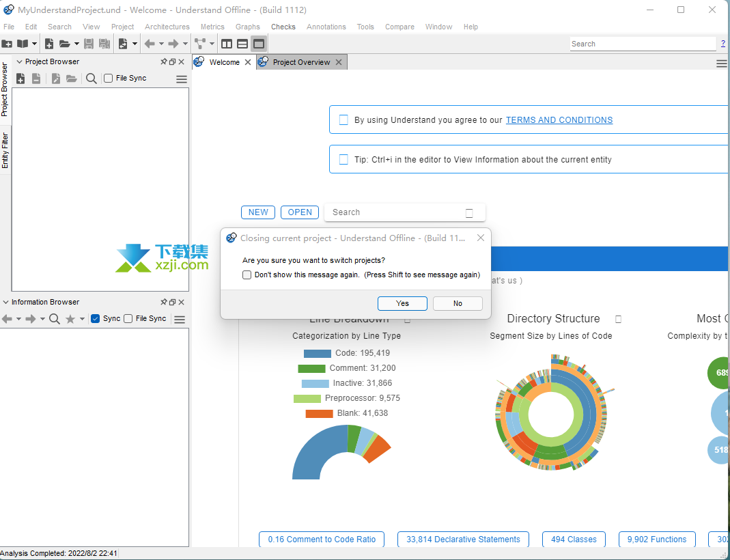
Task: Click the save floppy disk toolbar icon
Action: pos(89,44)
